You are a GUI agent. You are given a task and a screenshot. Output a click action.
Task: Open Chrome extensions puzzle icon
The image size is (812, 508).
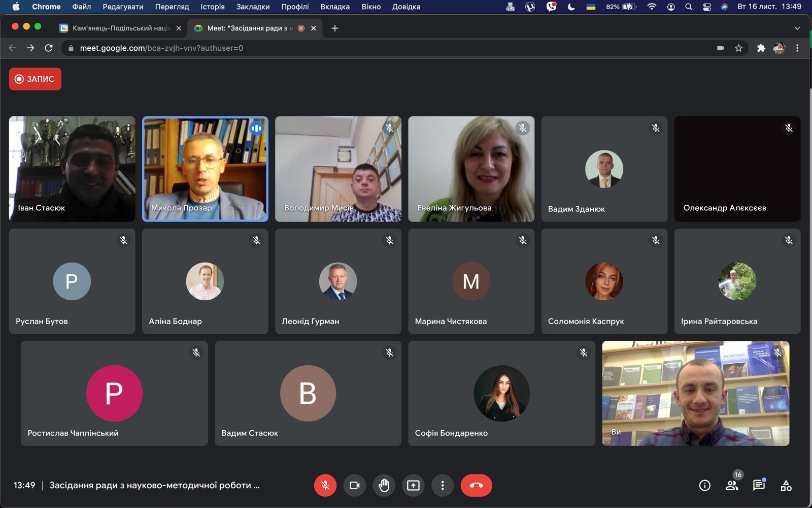pos(761,48)
